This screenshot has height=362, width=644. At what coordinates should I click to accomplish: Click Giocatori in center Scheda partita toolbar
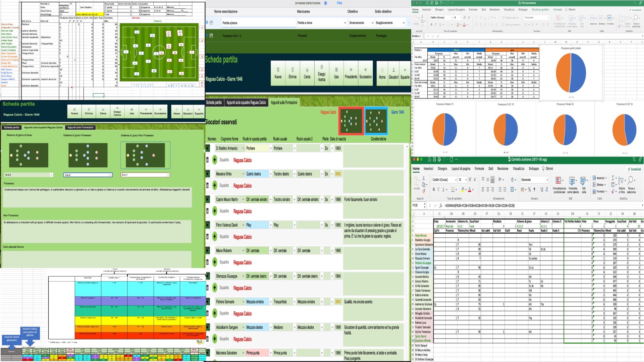[393, 73]
